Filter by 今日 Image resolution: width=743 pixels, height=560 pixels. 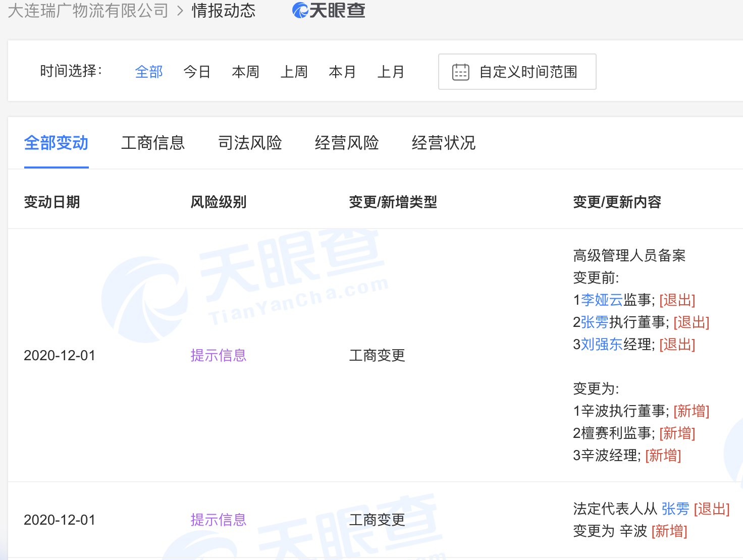tap(197, 72)
